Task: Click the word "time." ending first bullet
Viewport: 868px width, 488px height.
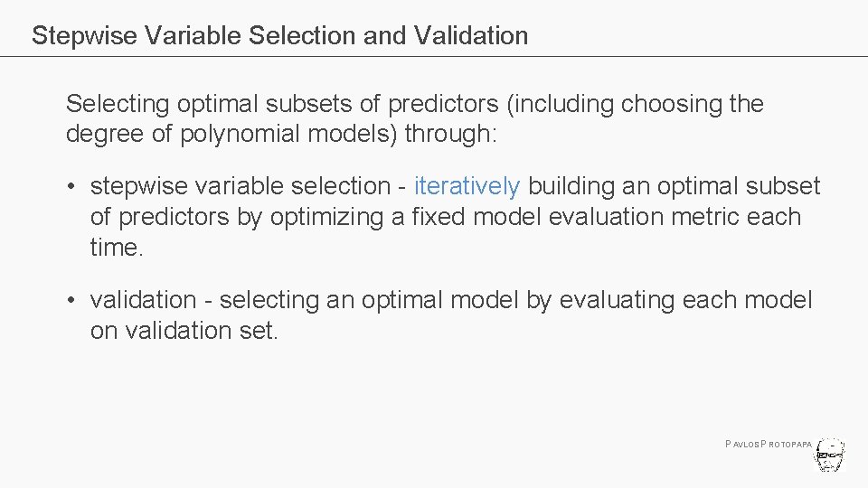Action: (117, 248)
